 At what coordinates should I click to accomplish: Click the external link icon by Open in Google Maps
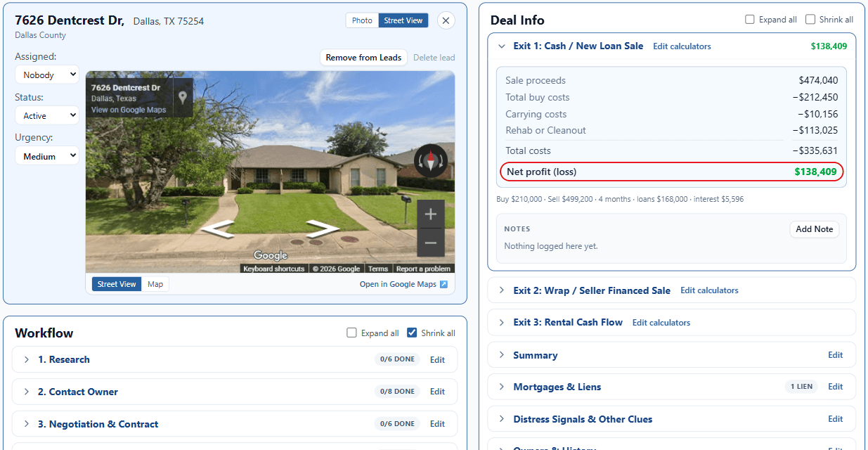pyautogui.click(x=443, y=285)
